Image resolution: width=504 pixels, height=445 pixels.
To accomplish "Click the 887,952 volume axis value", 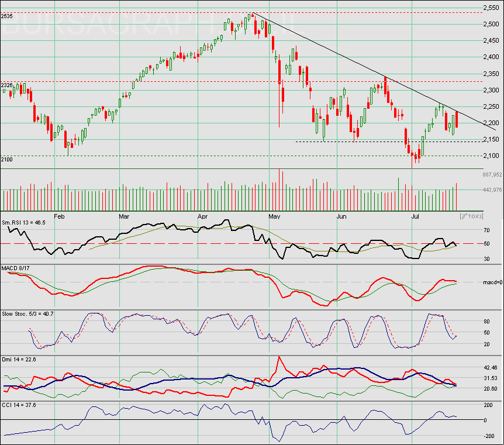I will (492, 175).
